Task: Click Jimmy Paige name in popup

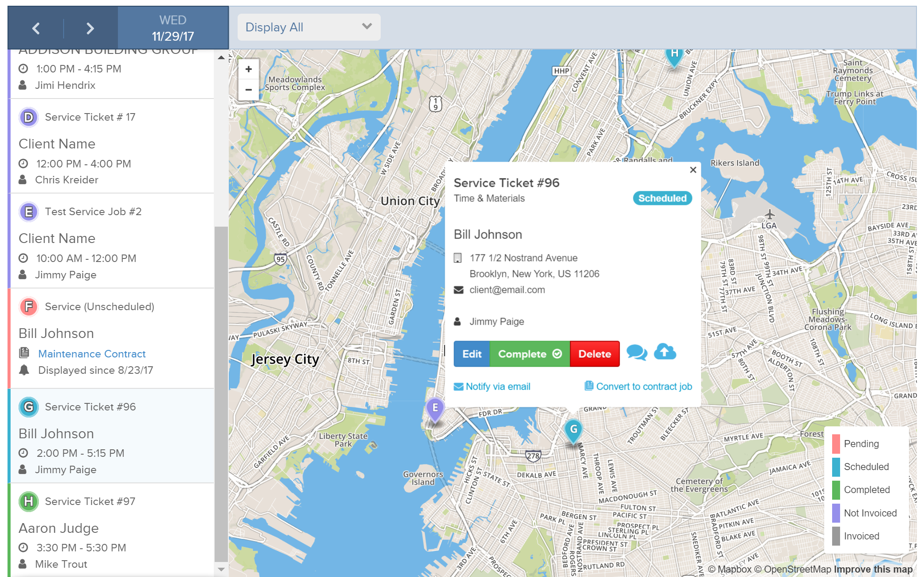Action: point(496,322)
